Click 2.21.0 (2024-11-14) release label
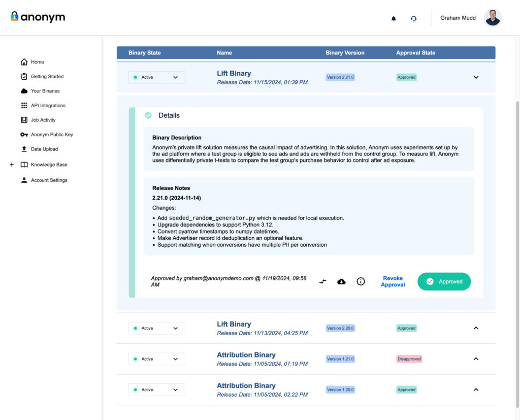Viewport: 520px width, 420px height. tap(176, 198)
